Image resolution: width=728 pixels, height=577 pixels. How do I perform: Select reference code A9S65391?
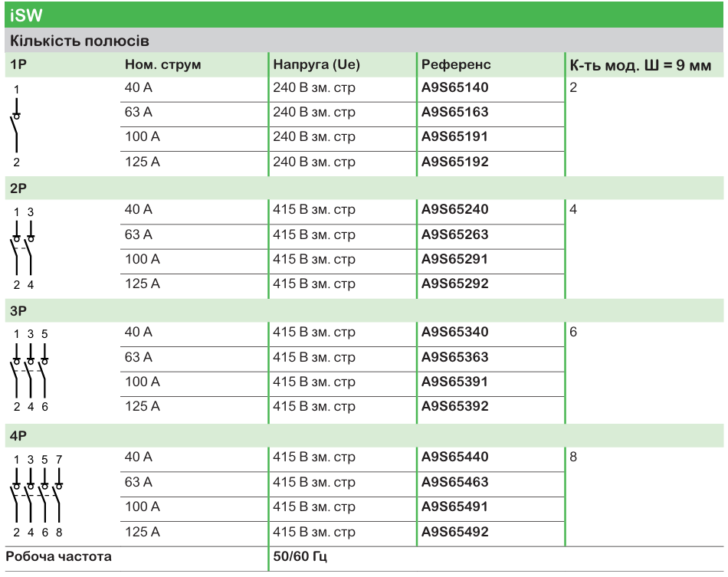pyautogui.click(x=455, y=382)
